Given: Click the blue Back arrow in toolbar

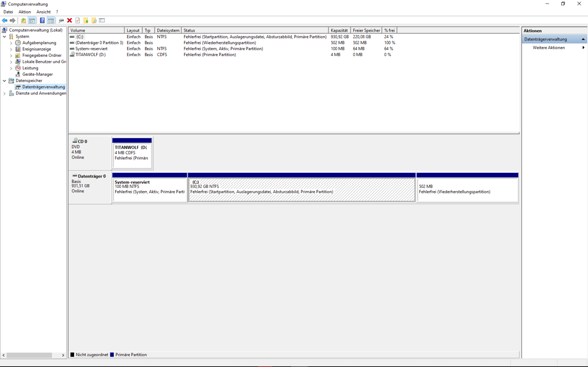Looking at the screenshot, I should (5, 20).
